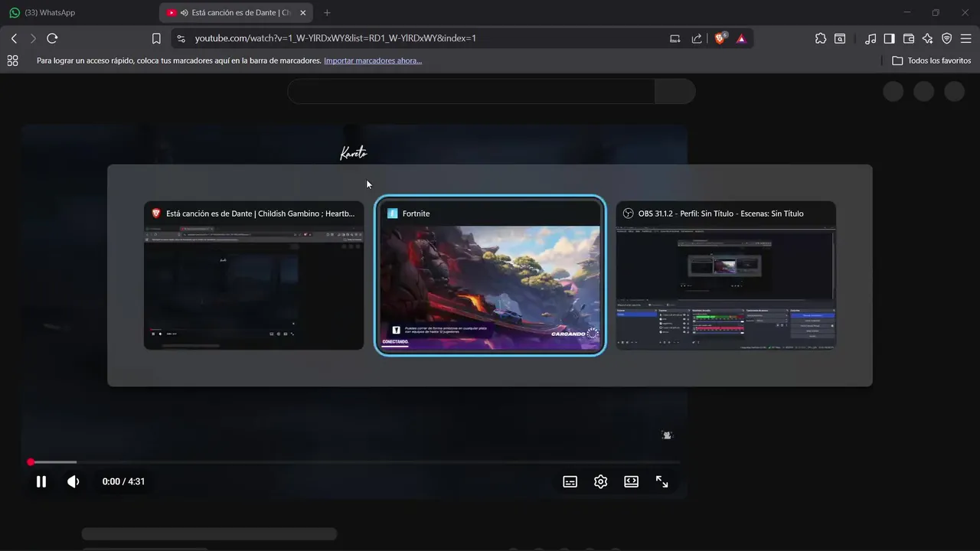Click the install app icon in address bar
This screenshot has width=980, height=551.
675,38
